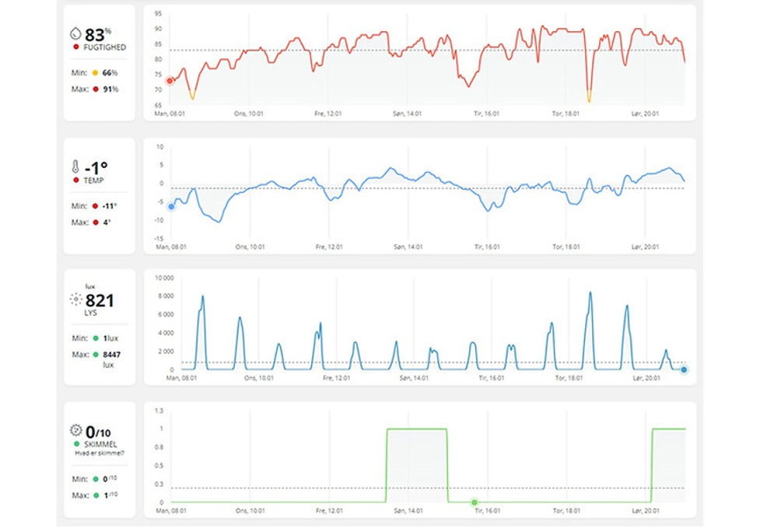
Task: Click the thermometer icon beside -1°
Action: [x=75, y=167]
